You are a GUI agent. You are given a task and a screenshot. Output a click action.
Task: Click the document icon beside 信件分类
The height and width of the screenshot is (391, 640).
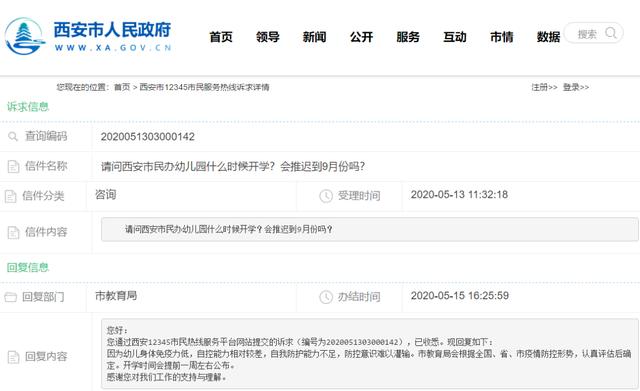pos(10,196)
